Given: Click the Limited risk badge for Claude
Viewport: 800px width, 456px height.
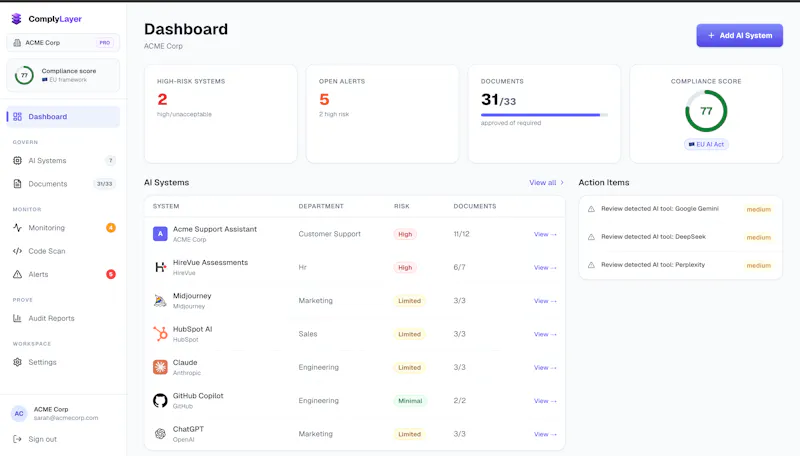Looking at the screenshot, I should pos(409,368).
